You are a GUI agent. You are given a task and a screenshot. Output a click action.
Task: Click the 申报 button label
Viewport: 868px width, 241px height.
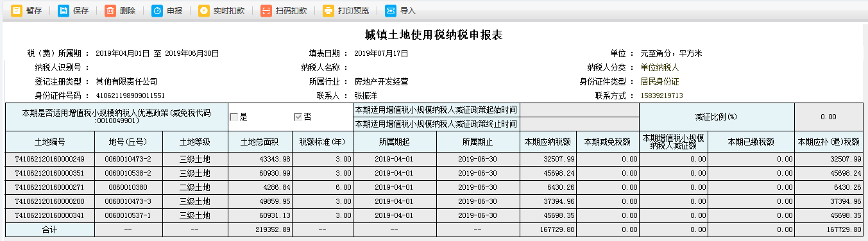[x=174, y=11]
